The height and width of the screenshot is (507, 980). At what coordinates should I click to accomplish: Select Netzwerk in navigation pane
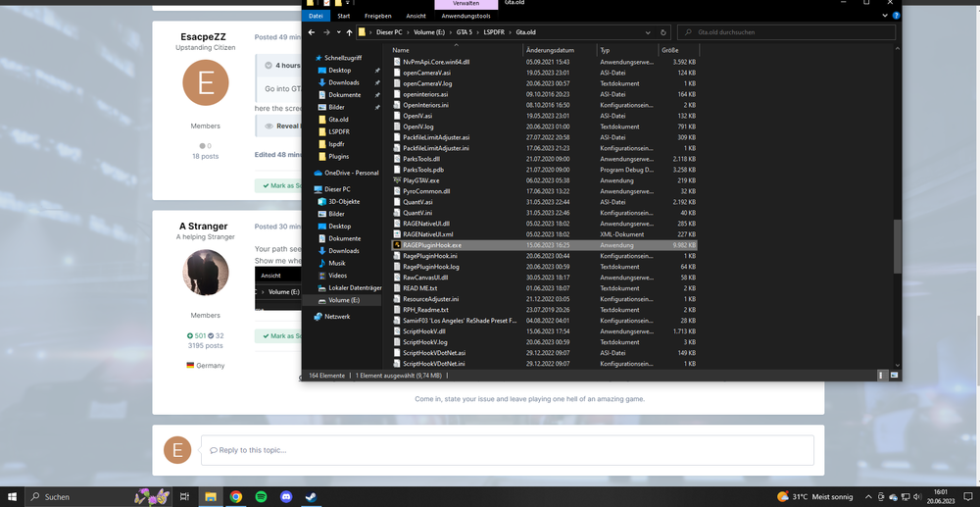(337, 317)
